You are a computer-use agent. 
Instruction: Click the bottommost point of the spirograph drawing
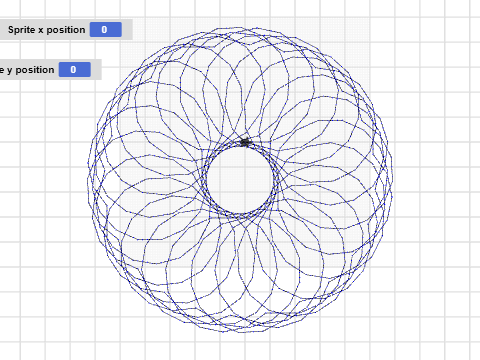240,332
